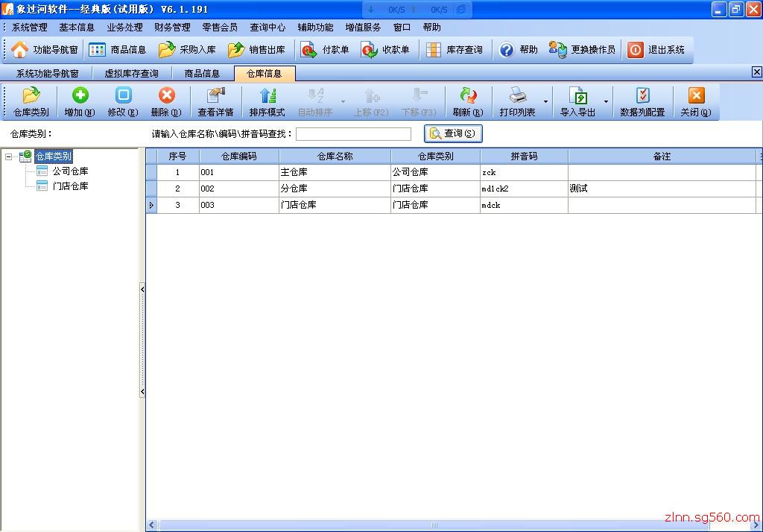The image size is (763, 532).
Task: Switch to the 系统功能导航窗 tab
Action: pos(47,74)
